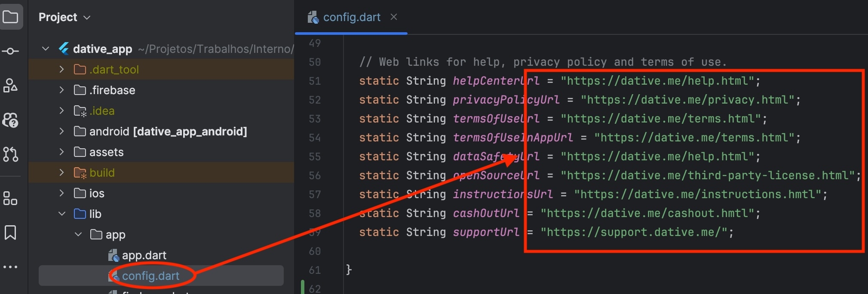Expand the .dart_tool folder
868x294 pixels.
61,69
